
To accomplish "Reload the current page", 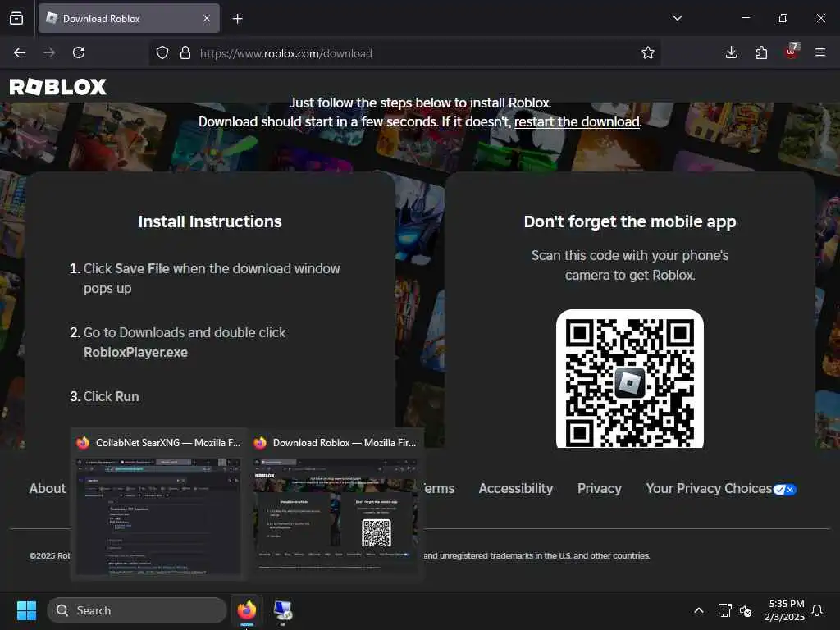I will tap(79, 52).
